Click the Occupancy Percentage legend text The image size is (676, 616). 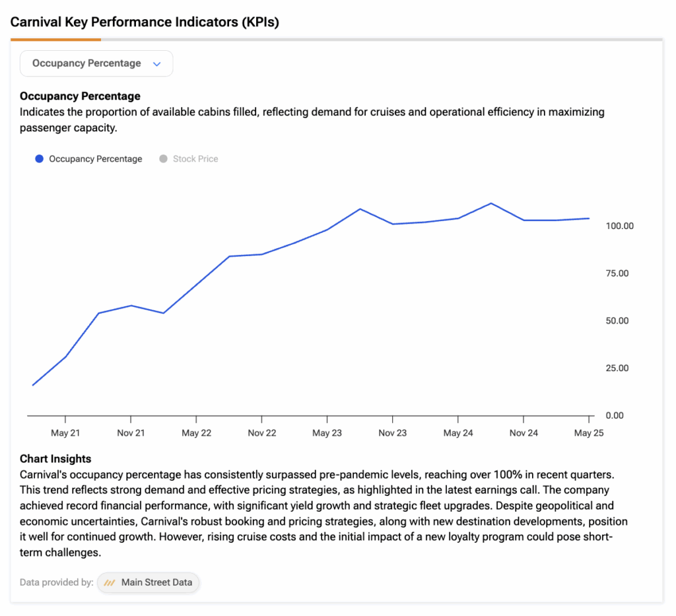pyautogui.click(x=95, y=158)
